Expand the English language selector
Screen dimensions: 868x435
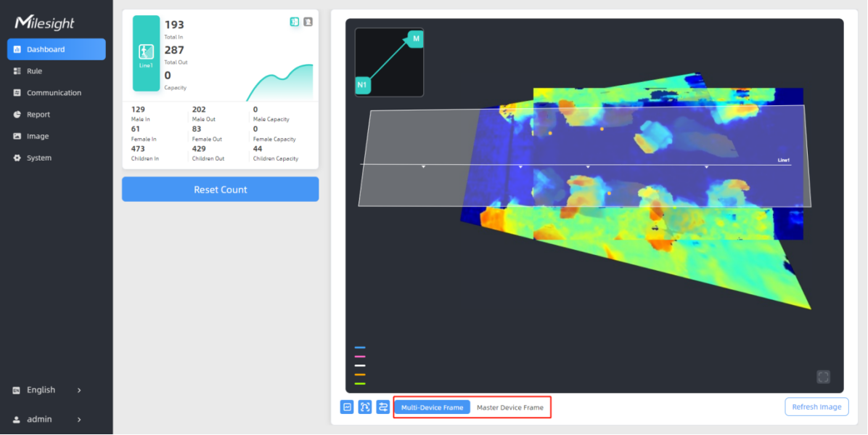[x=48, y=390]
